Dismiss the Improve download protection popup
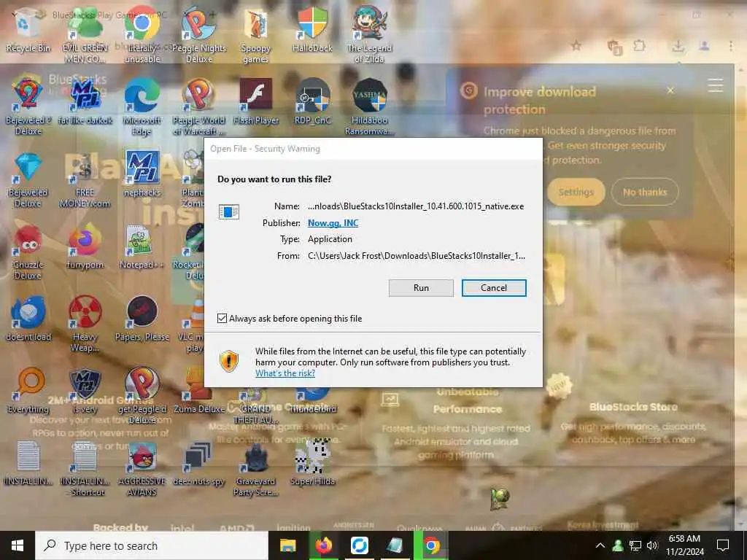 (670, 90)
